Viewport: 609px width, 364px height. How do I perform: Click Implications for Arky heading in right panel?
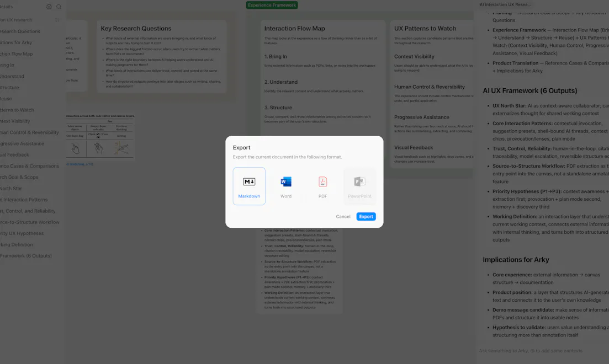click(516, 260)
